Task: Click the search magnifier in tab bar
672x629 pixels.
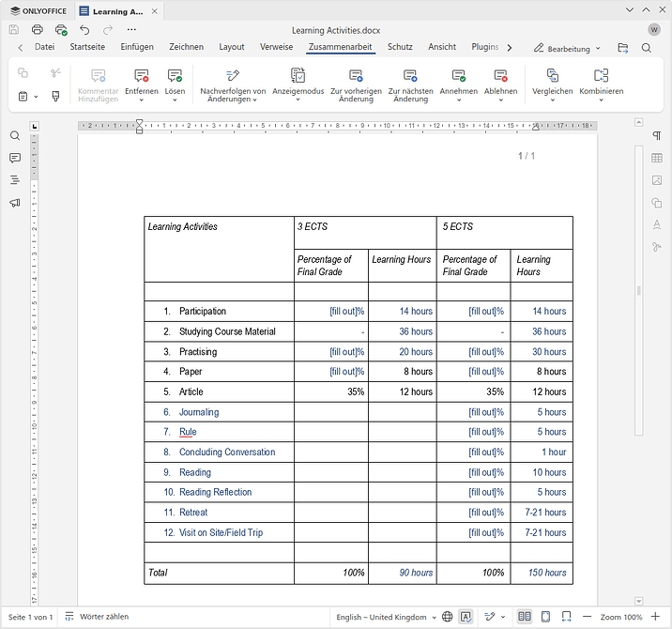Action: pos(647,48)
